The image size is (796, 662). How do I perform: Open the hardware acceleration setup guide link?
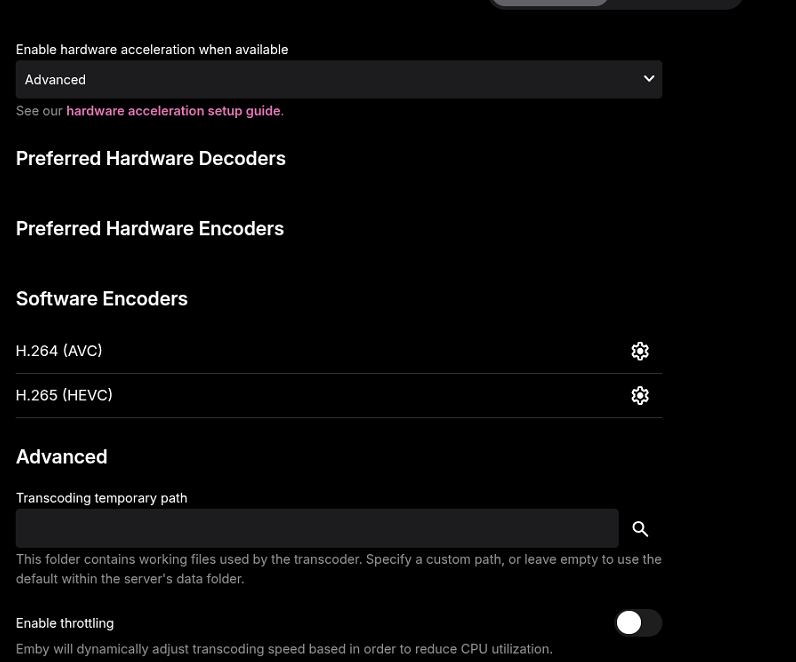pos(173,111)
